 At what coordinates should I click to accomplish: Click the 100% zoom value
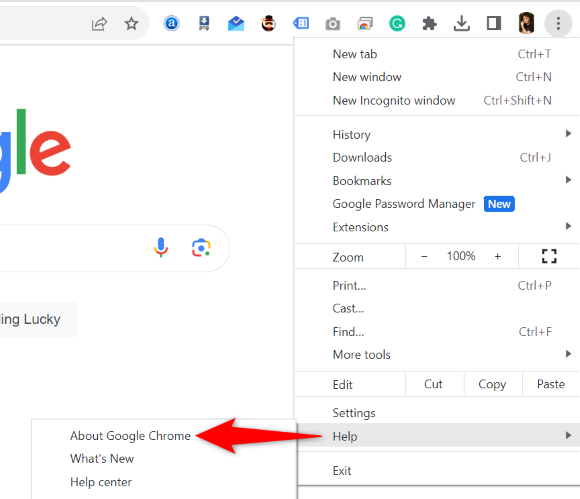coord(461,256)
